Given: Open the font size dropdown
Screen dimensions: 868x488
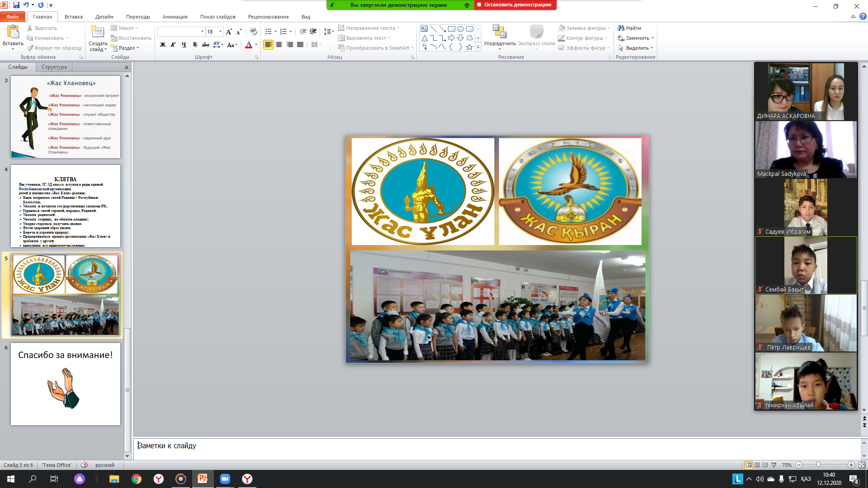Looking at the screenshot, I should tap(221, 32).
